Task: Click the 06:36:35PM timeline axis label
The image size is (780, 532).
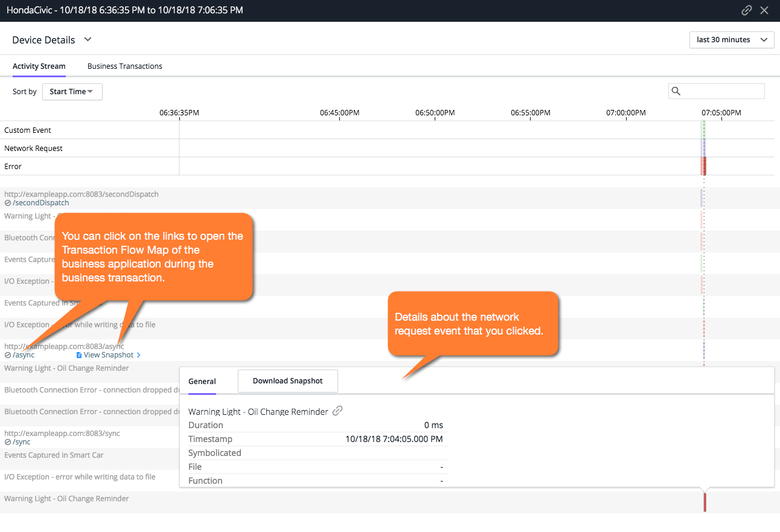Action: [179, 113]
